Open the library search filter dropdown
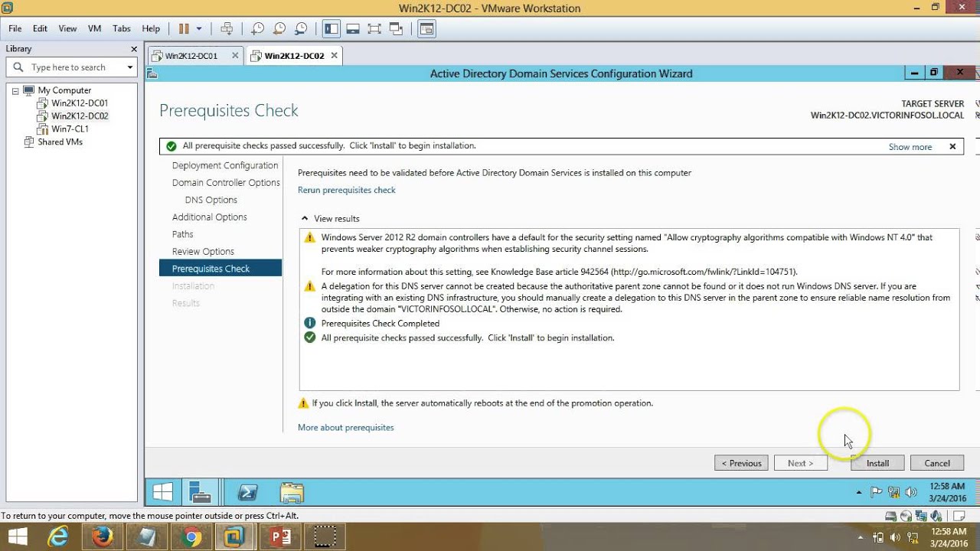The height and width of the screenshot is (551, 980). [130, 67]
